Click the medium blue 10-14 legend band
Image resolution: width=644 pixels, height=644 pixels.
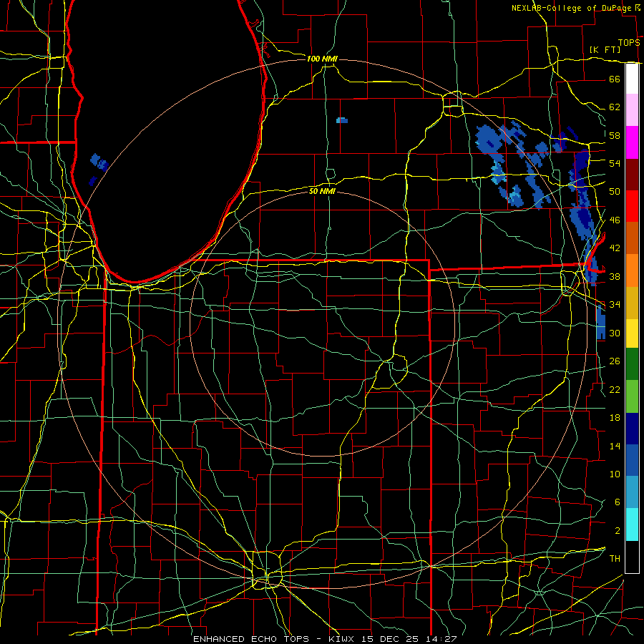pos(632,461)
